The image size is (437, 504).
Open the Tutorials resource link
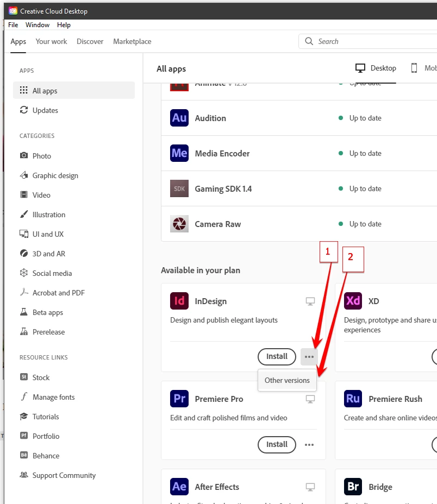pos(46,417)
